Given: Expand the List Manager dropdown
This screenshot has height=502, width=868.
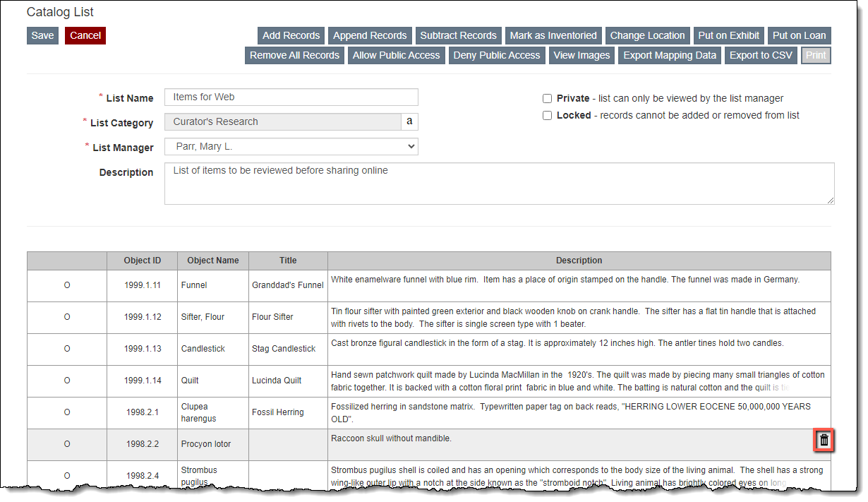Looking at the screenshot, I should point(291,146).
